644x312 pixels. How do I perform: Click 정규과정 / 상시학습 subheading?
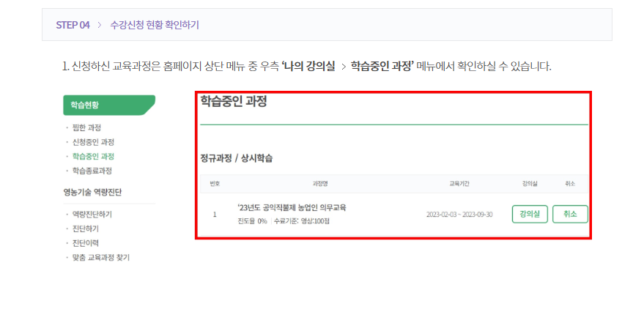click(x=236, y=158)
